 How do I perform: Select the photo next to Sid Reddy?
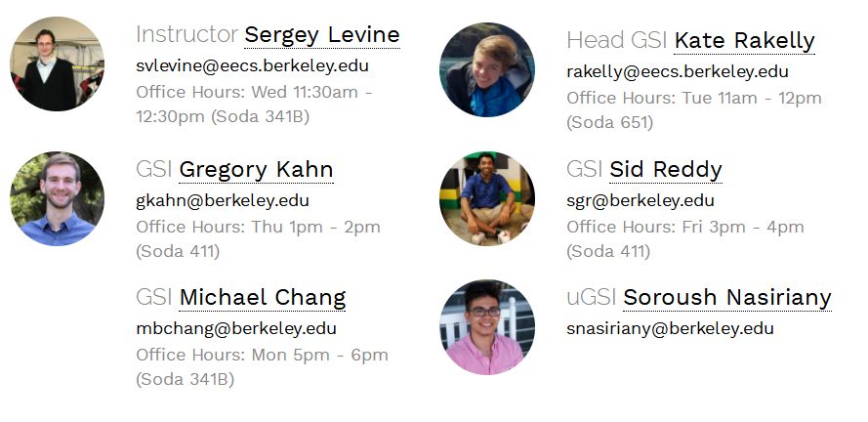pyautogui.click(x=487, y=198)
